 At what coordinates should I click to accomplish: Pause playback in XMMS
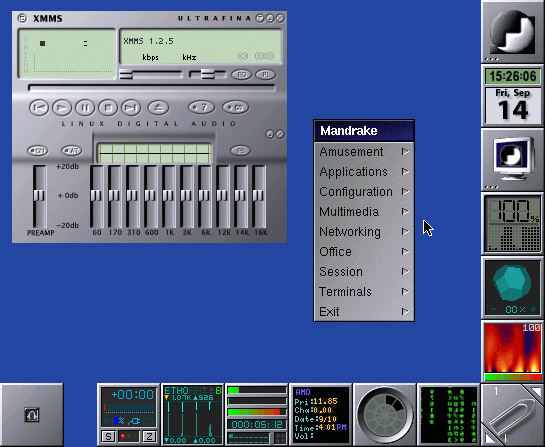[x=85, y=108]
